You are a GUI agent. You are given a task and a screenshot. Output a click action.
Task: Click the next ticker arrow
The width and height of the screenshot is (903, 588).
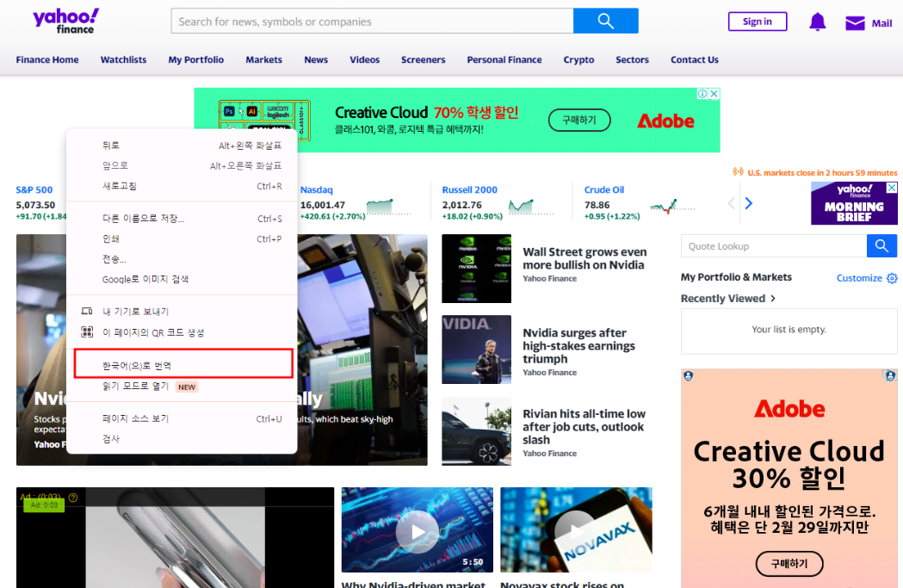[x=749, y=203]
